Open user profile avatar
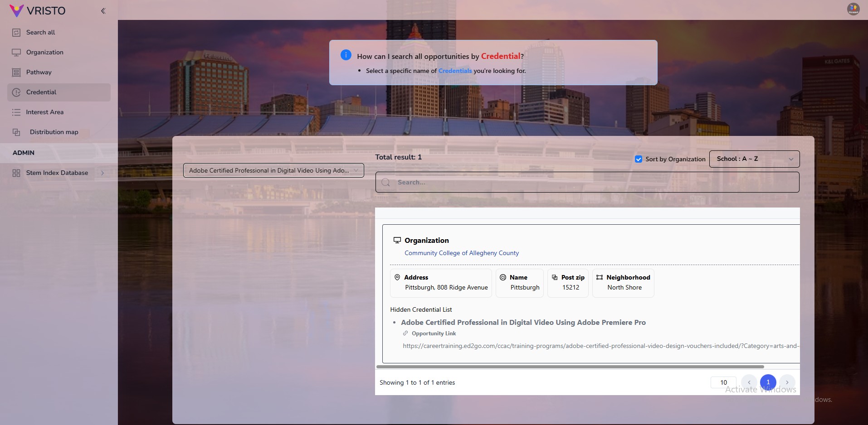 [x=853, y=9]
